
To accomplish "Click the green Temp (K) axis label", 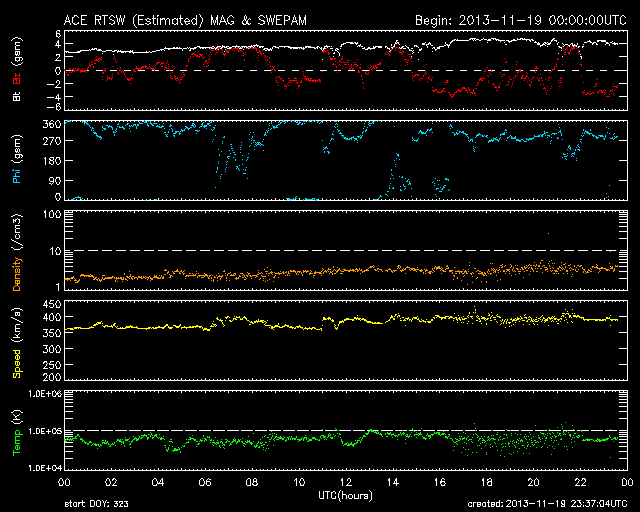I will (x=16, y=429).
